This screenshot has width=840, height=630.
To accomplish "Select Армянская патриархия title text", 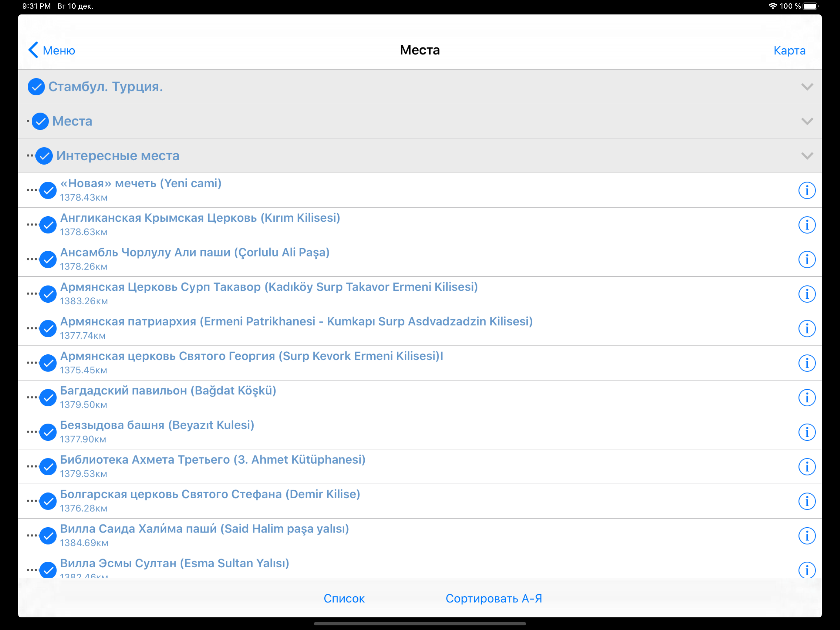I will point(296,321).
